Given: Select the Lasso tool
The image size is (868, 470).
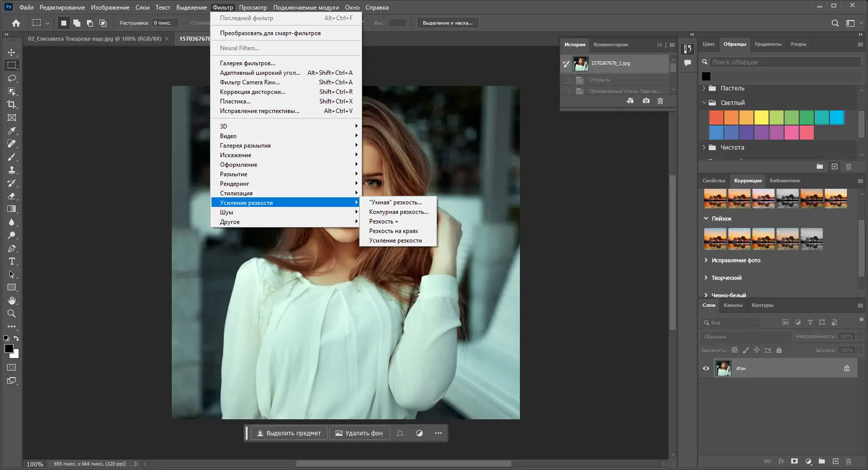Looking at the screenshot, I should pyautogui.click(x=12, y=78).
